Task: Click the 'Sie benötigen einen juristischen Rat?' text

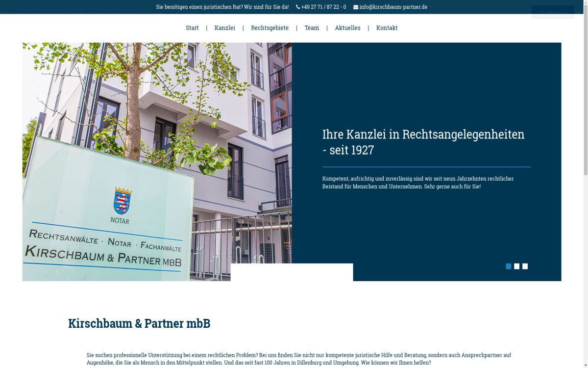Action: pyautogui.click(x=222, y=7)
